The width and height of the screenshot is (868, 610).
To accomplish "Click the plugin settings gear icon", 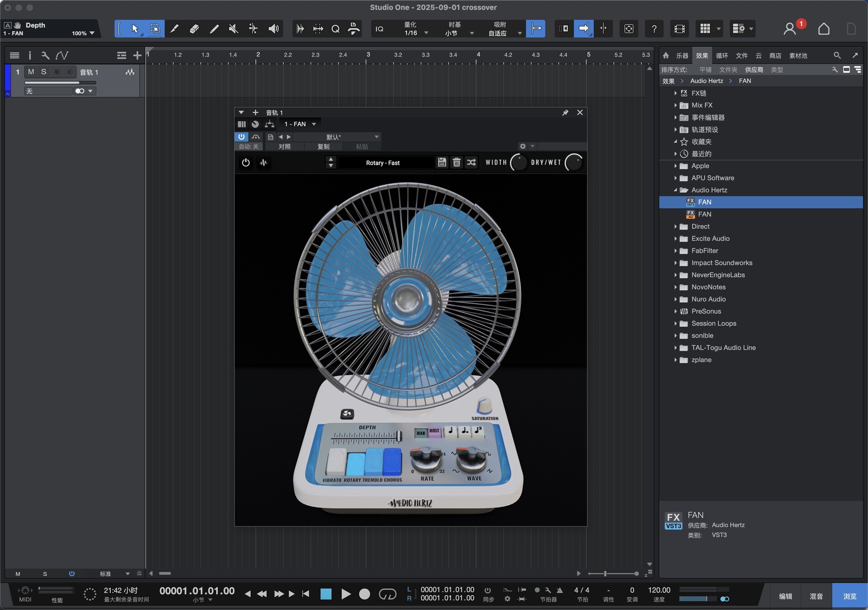I will [523, 147].
